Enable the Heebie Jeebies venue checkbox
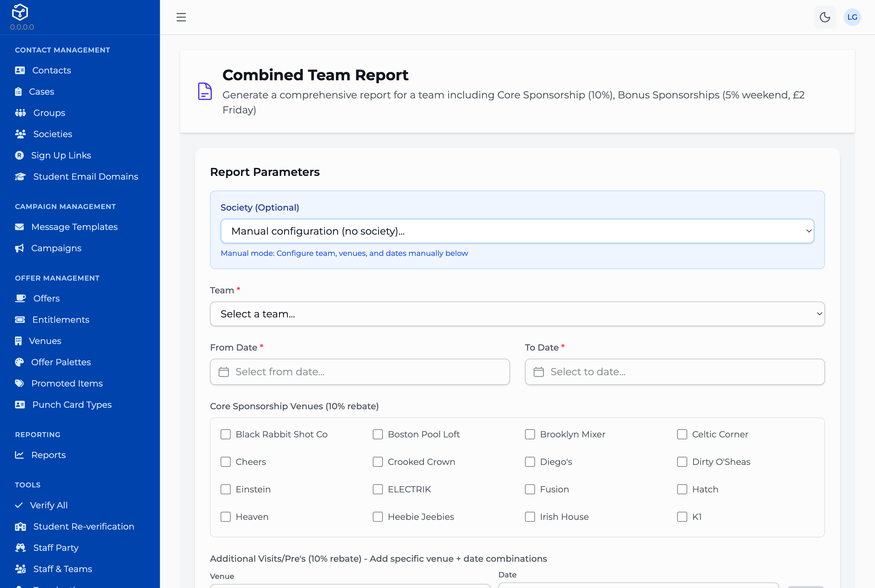Image resolution: width=875 pixels, height=588 pixels. coord(378,517)
